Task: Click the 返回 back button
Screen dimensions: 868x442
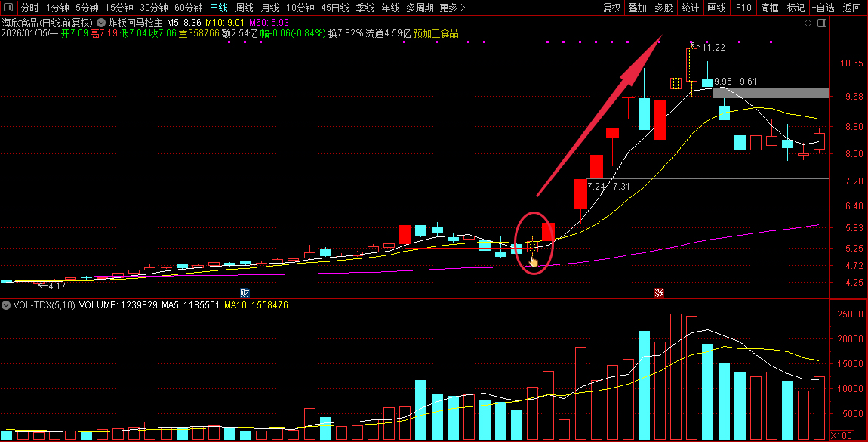Action: (x=852, y=8)
